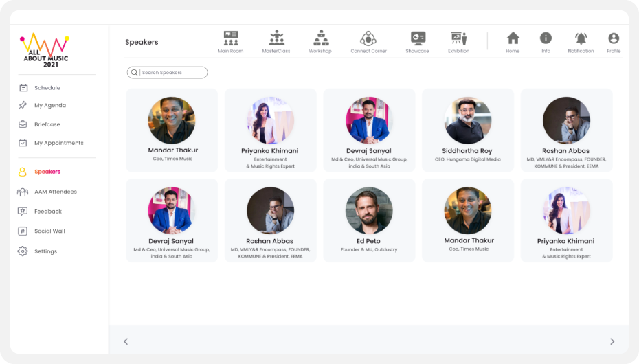The height and width of the screenshot is (364, 639).
Task: Open the Profile icon
Action: click(614, 38)
